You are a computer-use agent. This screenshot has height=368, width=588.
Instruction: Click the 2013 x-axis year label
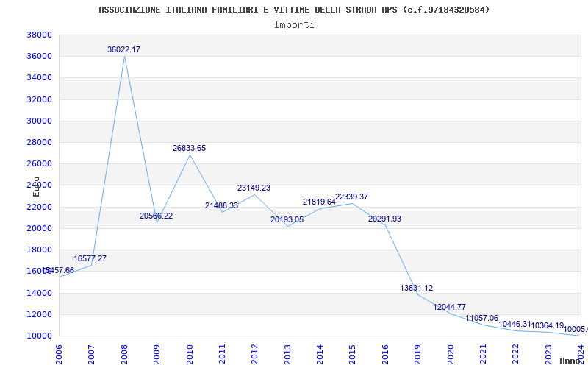coord(287,354)
